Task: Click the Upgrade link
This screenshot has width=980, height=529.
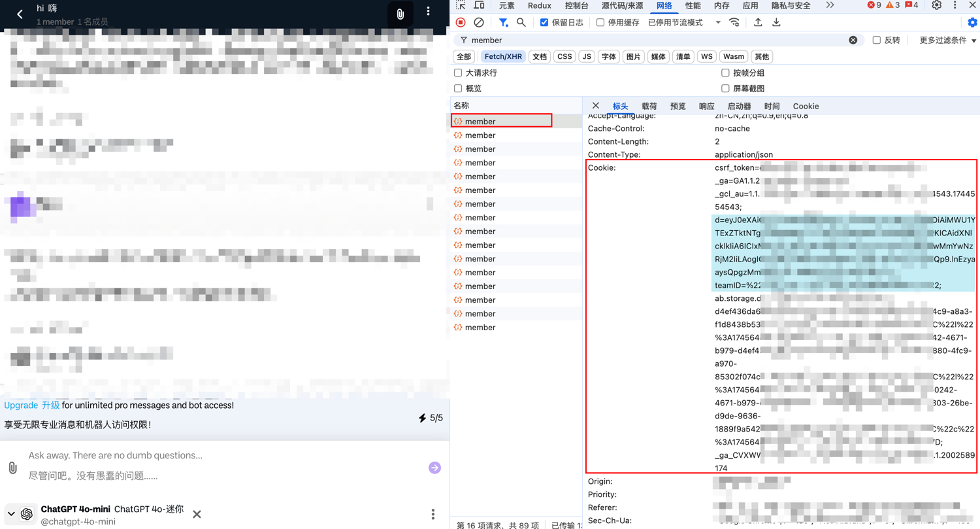Action: tap(21, 405)
